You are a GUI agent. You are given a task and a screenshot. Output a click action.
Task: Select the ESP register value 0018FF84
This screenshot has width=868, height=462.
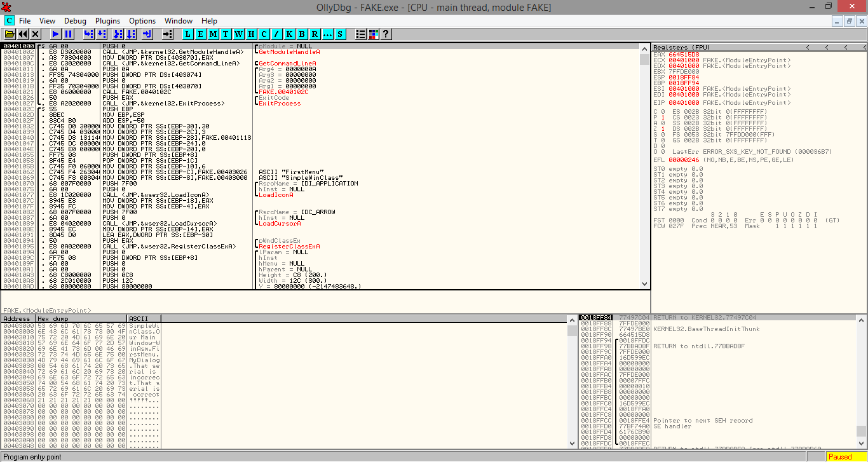684,78
